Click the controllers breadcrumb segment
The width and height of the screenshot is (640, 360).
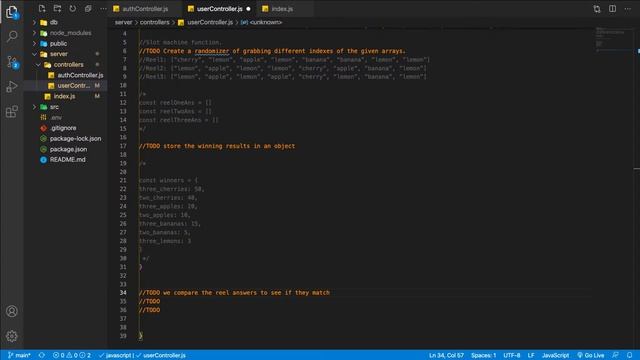pos(154,22)
